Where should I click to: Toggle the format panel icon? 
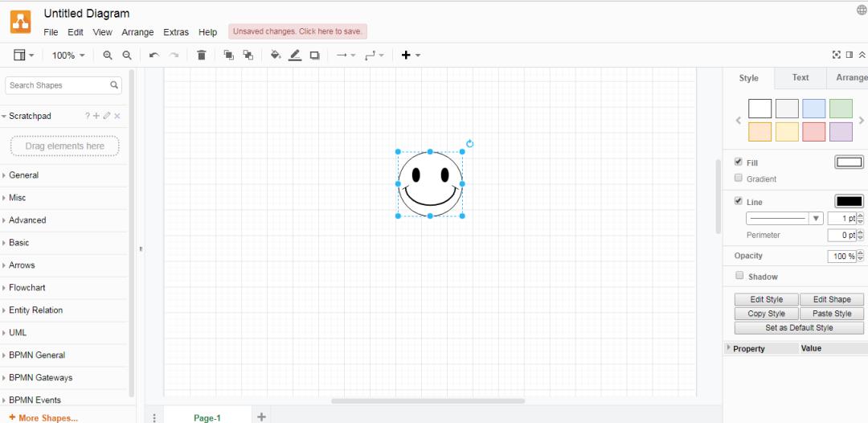point(850,55)
